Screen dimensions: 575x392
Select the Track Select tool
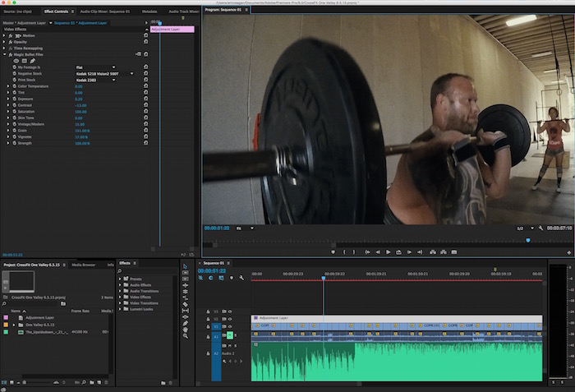click(185, 273)
